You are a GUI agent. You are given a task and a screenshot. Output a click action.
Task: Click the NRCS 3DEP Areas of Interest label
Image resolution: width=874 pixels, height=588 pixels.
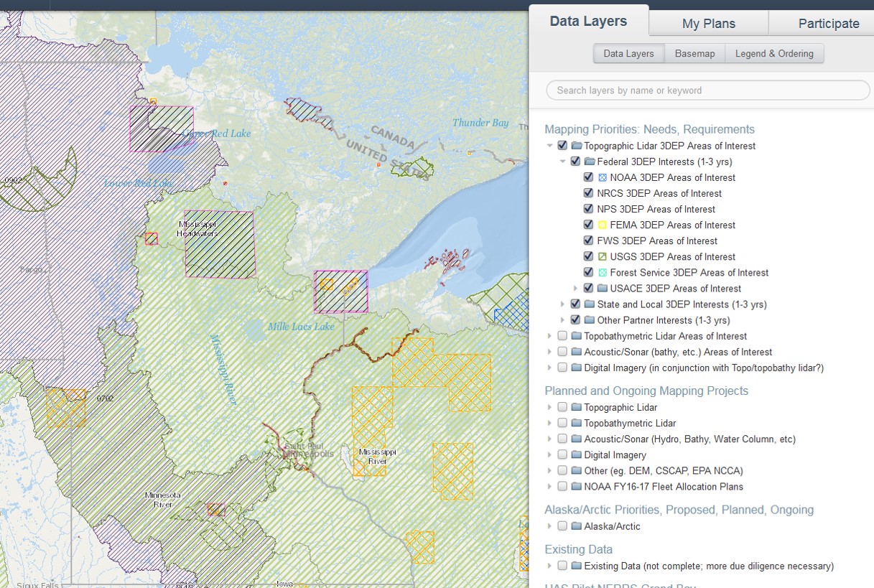(659, 193)
